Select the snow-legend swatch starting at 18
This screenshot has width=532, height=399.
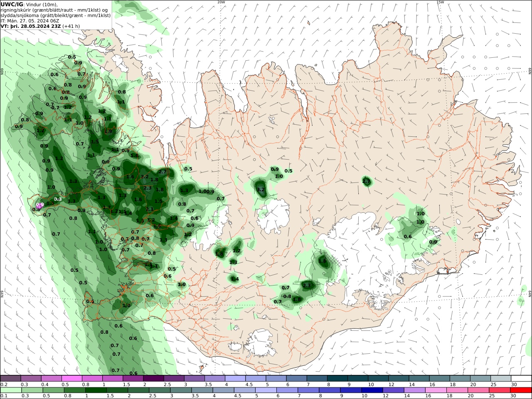coord(461,379)
